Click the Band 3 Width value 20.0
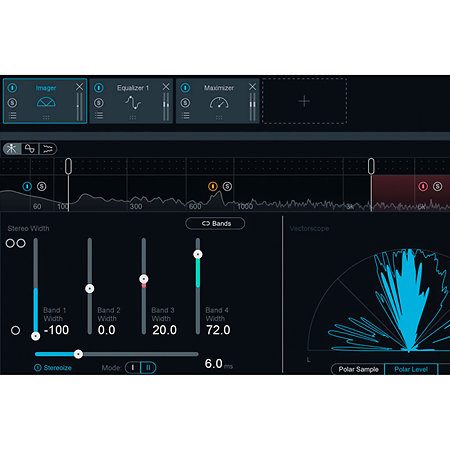 tap(164, 330)
